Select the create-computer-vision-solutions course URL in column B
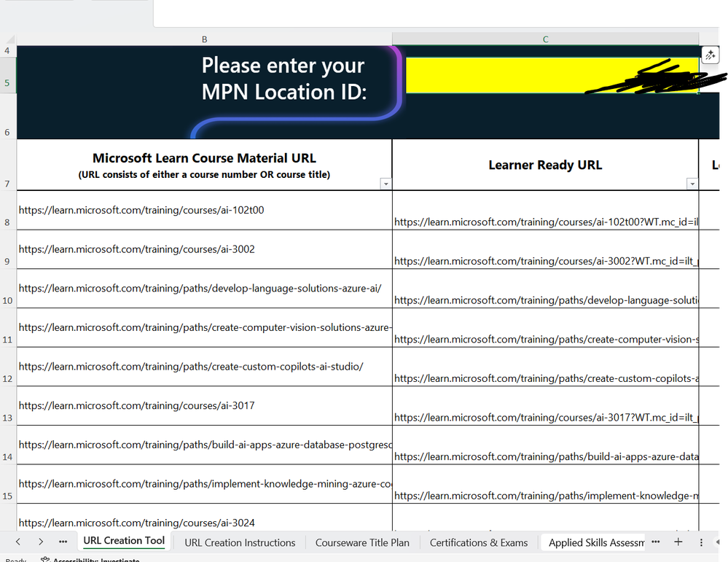 coord(204,327)
